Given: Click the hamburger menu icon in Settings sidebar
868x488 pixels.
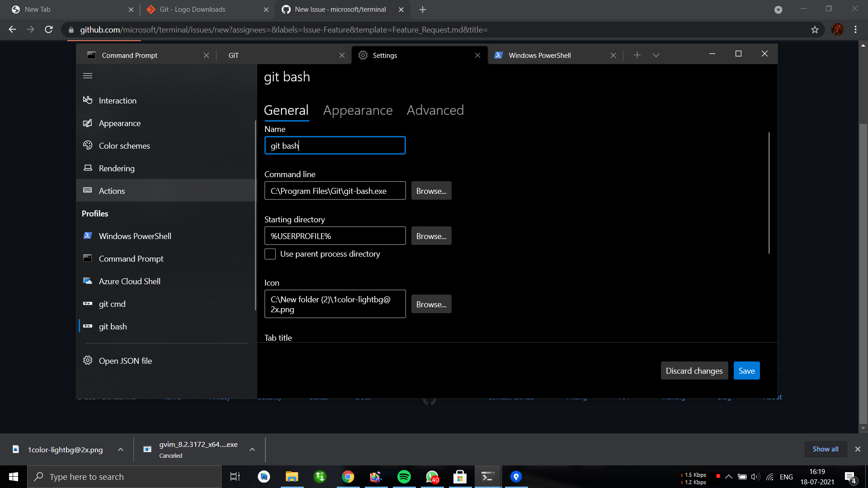Looking at the screenshot, I should click(x=88, y=76).
